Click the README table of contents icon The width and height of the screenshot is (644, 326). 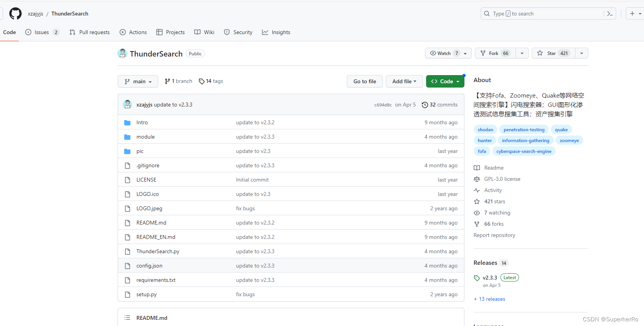tap(127, 318)
